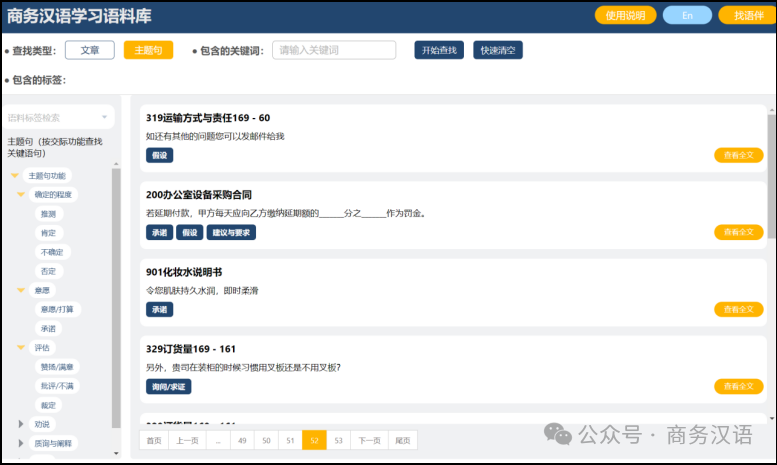The width and height of the screenshot is (777, 465).
Task: Expand the 劝说 tree node
Action: pyautogui.click(x=21, y=424)
